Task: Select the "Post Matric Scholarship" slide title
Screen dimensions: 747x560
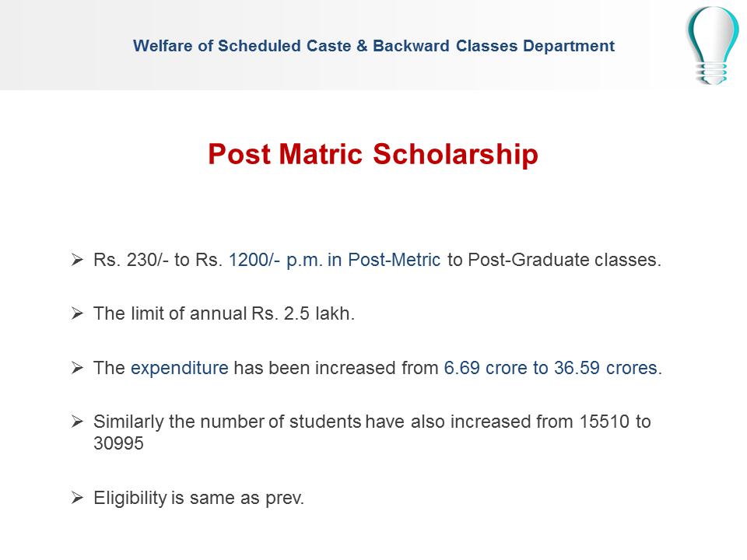Action: click(373, 154)
